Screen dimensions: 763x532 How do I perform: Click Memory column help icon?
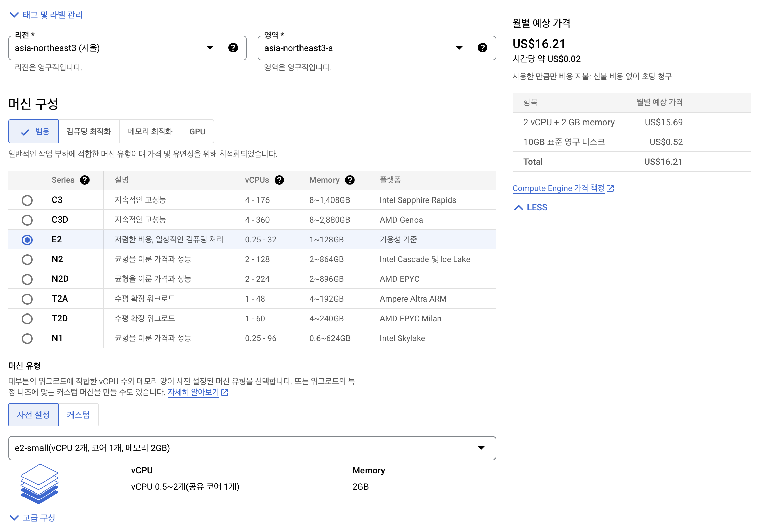click(350, 180)
